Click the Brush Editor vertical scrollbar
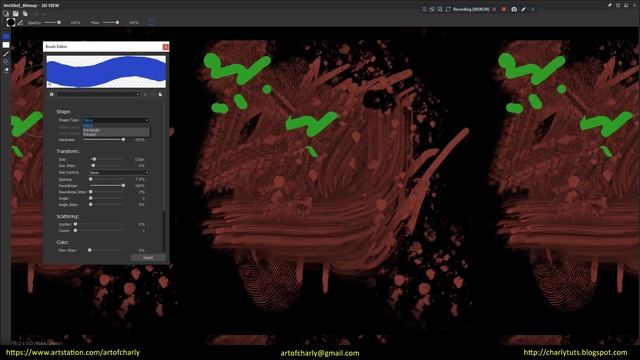Screen dimensions: 640x360 [164, 176]
